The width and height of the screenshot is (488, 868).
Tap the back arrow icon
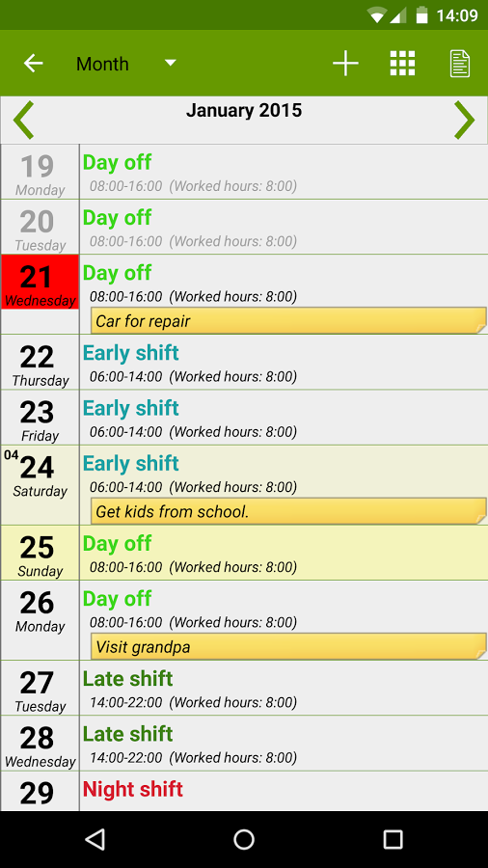(33, 64)
